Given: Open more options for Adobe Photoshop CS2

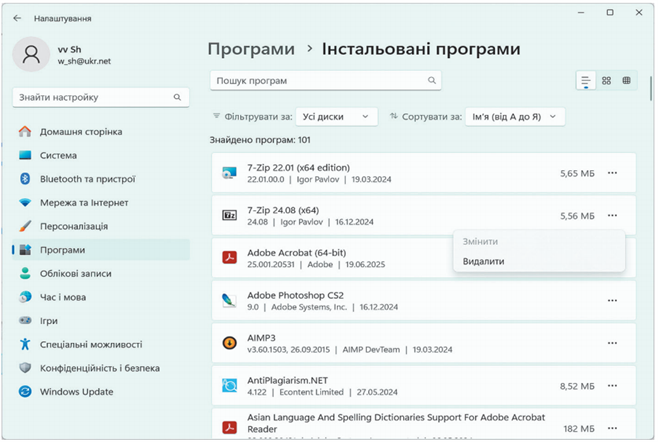Looking at the screenshot, I should click(612, 301).
